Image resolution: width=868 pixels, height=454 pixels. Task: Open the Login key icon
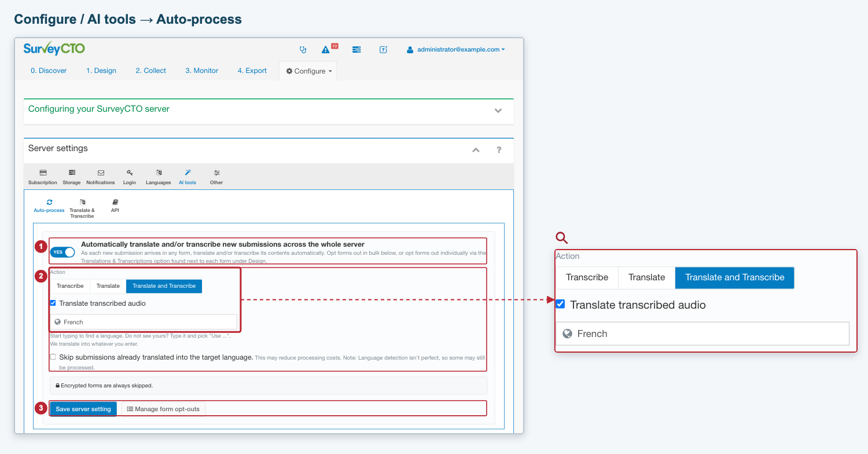click(x=130, y=173)
